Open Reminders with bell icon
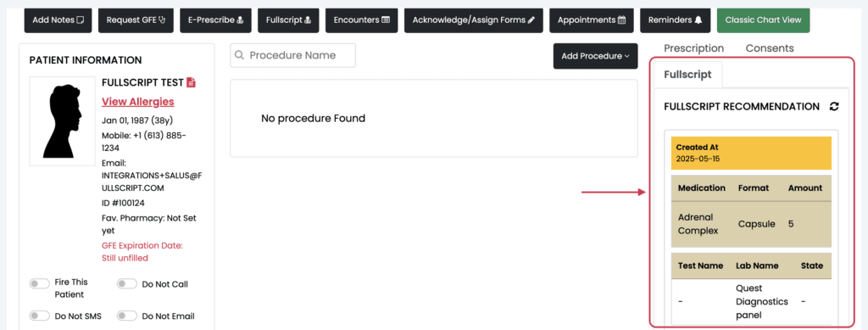 676,20
